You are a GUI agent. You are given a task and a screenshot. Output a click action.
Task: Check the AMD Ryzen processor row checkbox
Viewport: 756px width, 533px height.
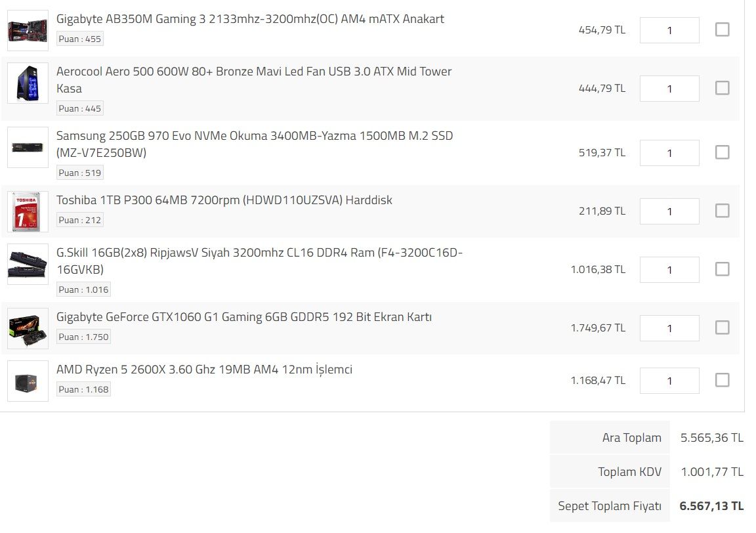click(x=722, y=379)
